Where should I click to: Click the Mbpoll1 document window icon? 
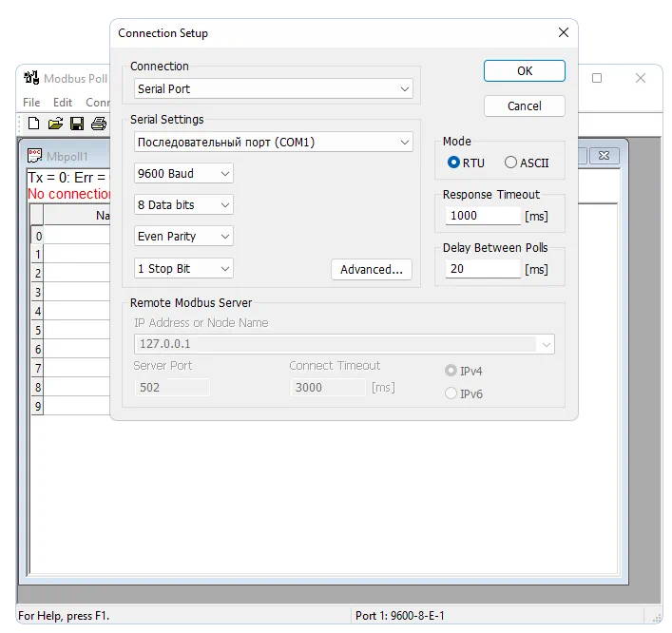35,156
